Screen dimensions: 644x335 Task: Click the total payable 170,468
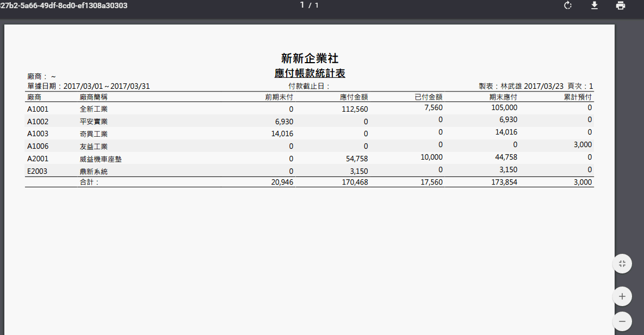click(355, 182)
